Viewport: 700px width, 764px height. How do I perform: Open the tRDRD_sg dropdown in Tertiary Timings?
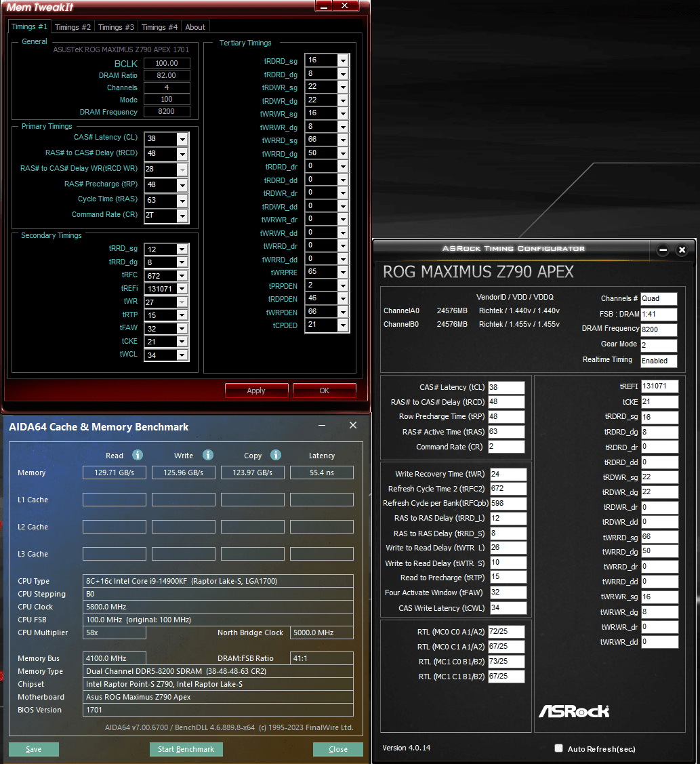[x=343, y=60]
